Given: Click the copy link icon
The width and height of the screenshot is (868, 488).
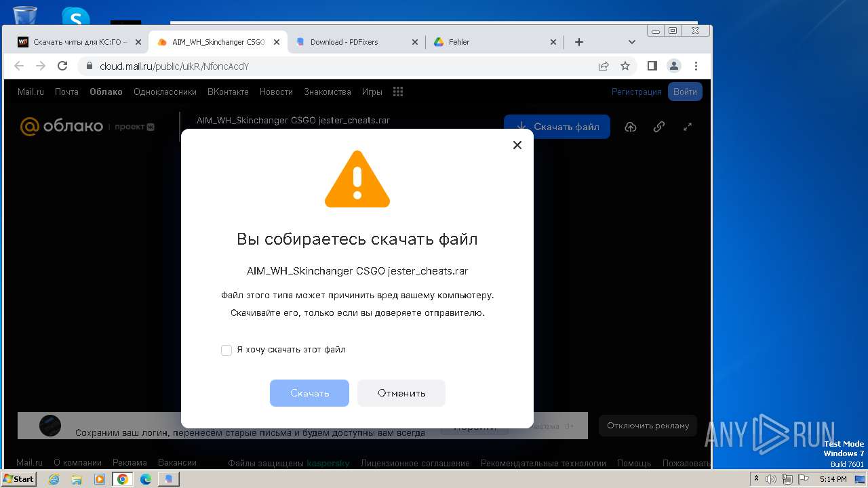Looking at the screenshot, I should click(x=659, y=127).
